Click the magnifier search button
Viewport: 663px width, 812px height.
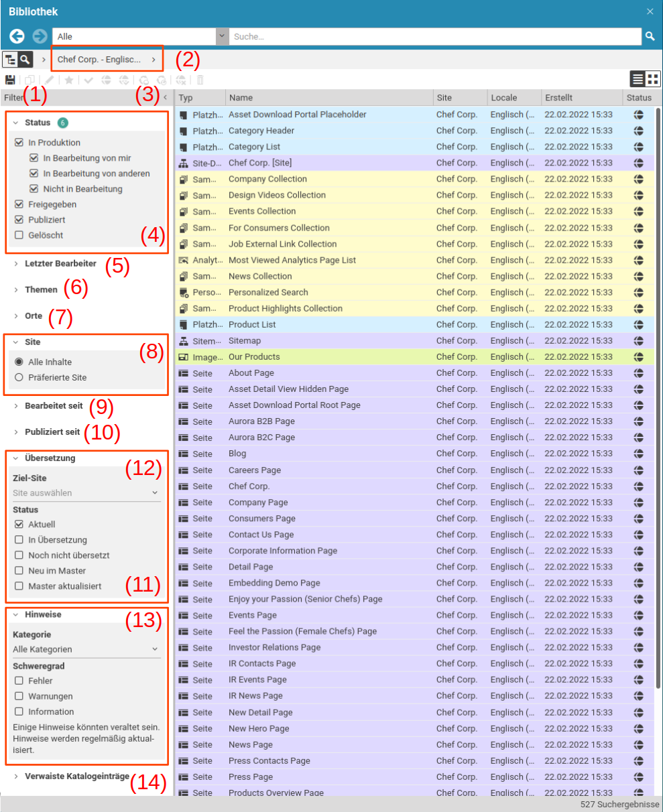tap(650, 36)
